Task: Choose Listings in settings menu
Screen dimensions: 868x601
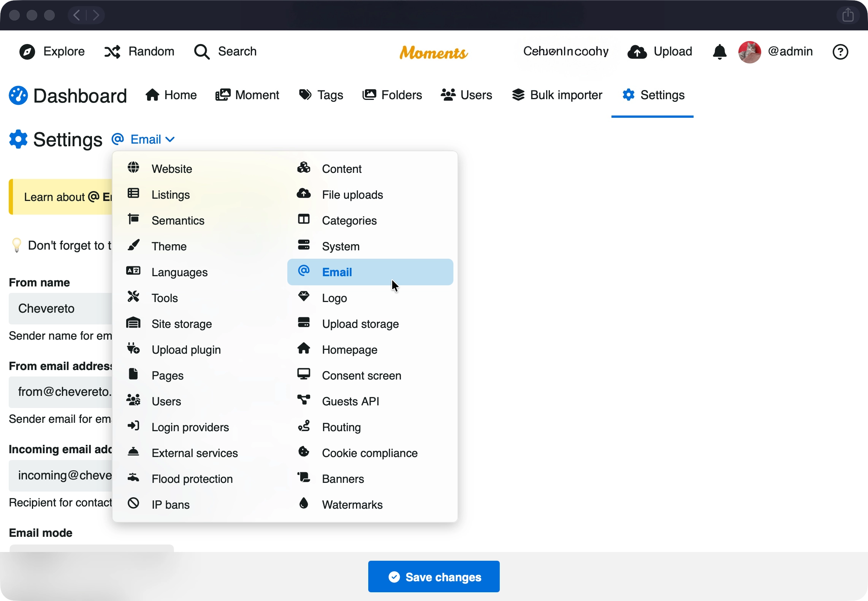Action: point(171,195)
